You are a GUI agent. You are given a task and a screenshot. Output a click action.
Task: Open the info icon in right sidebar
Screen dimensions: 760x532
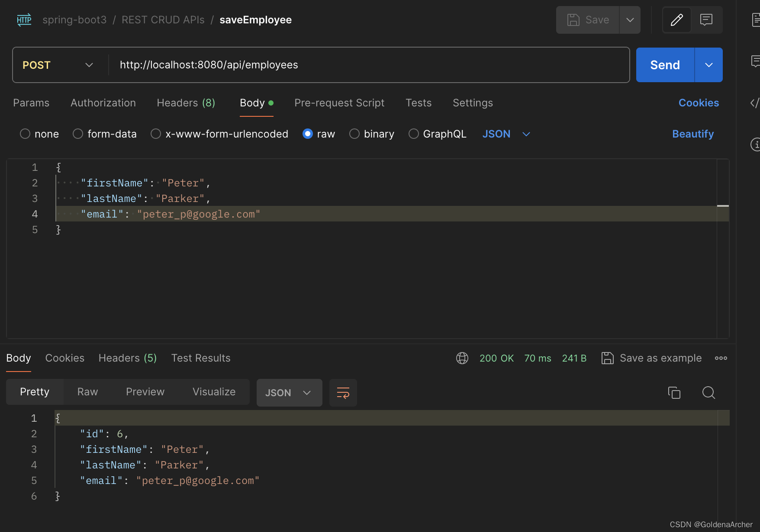tap(755, 144)
